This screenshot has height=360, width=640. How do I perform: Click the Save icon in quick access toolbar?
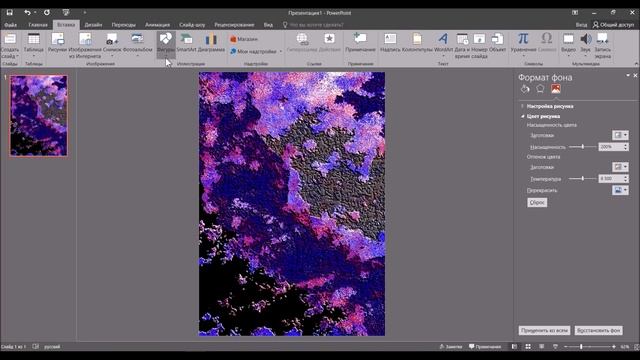[x=9, y=13]
